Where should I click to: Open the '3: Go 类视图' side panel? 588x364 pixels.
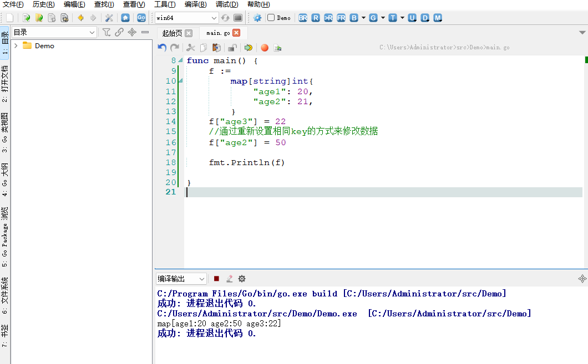click(x=5, y=133)
